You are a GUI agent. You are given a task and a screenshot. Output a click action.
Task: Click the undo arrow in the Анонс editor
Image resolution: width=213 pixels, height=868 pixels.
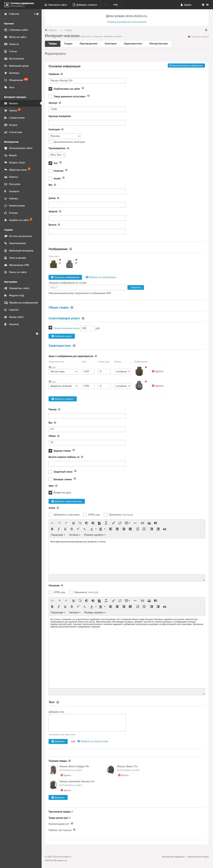click(60, 523)
